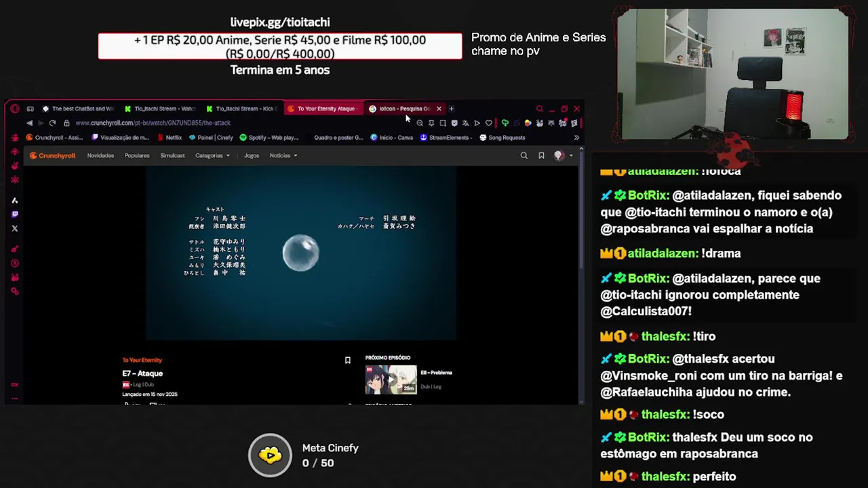This screenshot has height=488, width=868.
Task: Open Populares in Crunchyroll menu
Action: 137,155
